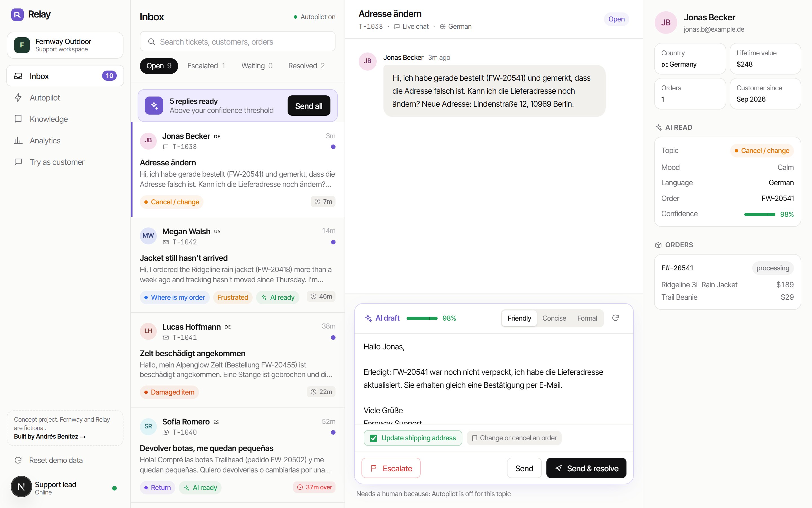Focus the Search tickets, customers, orders field
This screenshot has height=508, width=812.
click(x=238, y=42)
